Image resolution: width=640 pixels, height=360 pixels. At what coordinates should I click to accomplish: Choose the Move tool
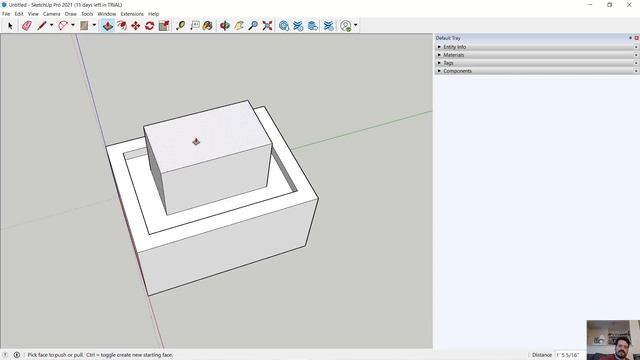136,26
